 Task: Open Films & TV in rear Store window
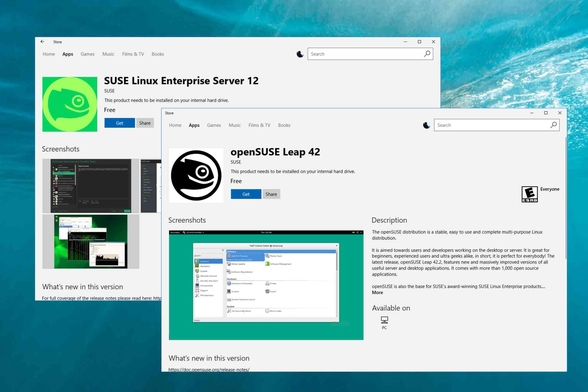pyautogui.click(x=133, y=54)
